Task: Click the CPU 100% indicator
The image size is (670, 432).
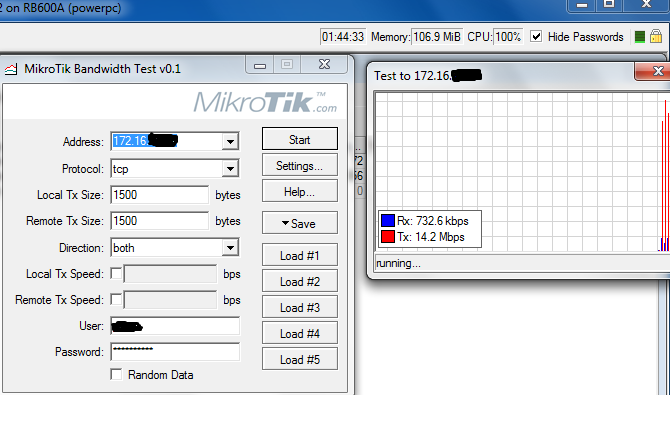Action: (508, 37)
